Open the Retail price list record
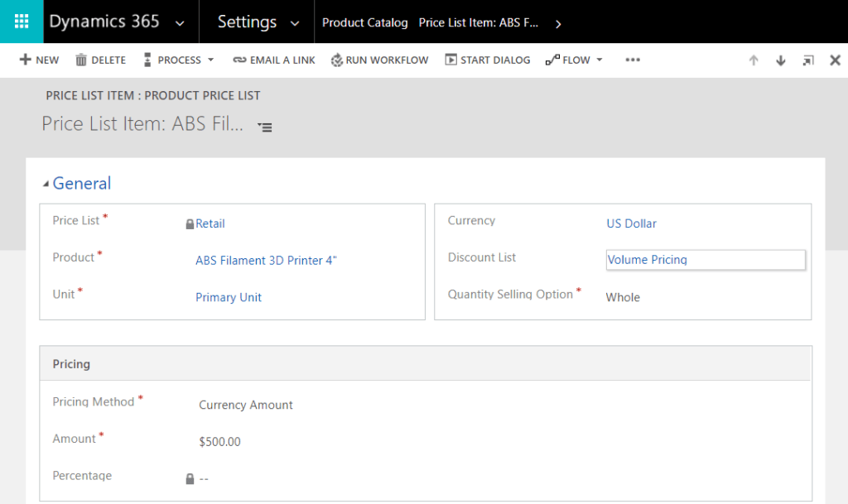848x504 pixels. point(210,223)
